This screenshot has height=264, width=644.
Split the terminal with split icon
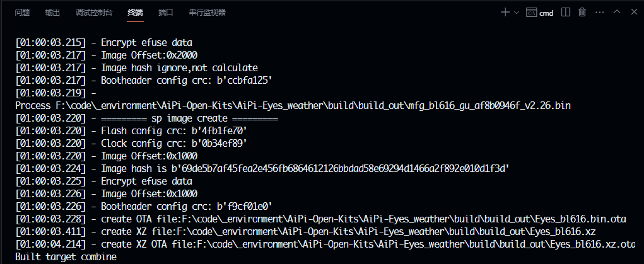(x=566, y=13)
